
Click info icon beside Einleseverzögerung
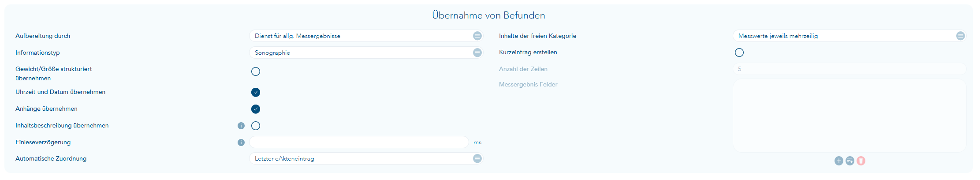(241, 142)
